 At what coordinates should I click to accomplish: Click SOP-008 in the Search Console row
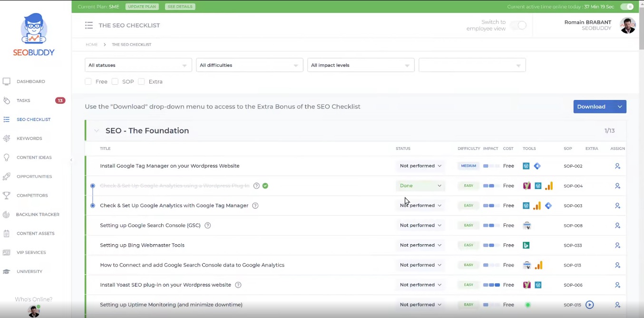click(573, 226)
